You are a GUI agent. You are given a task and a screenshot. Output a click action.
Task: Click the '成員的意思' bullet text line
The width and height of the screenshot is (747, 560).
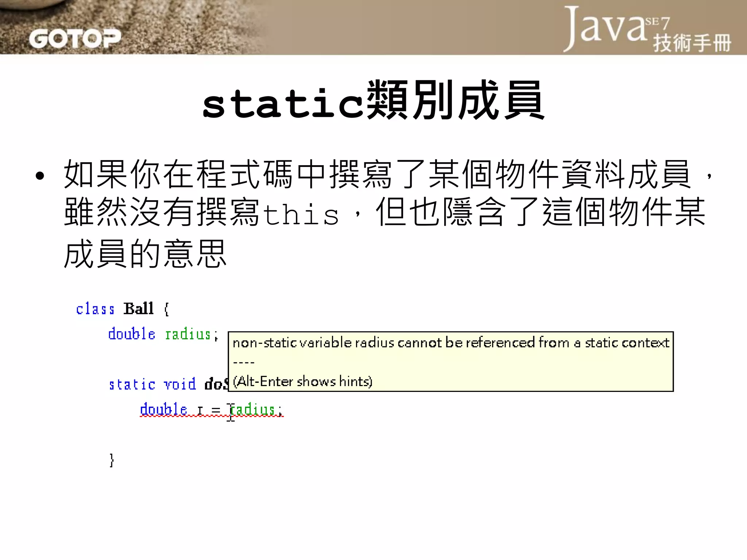coord(145,254)
